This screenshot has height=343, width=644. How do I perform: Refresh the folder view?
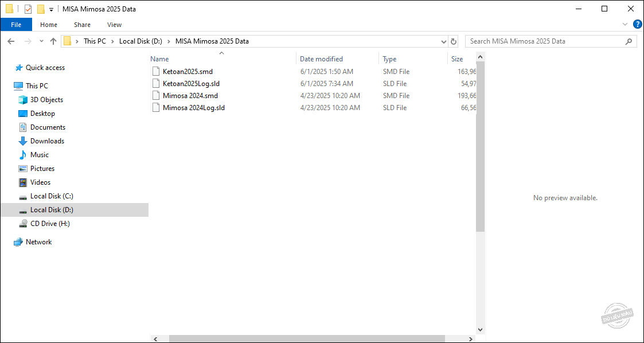pos(454,41)
